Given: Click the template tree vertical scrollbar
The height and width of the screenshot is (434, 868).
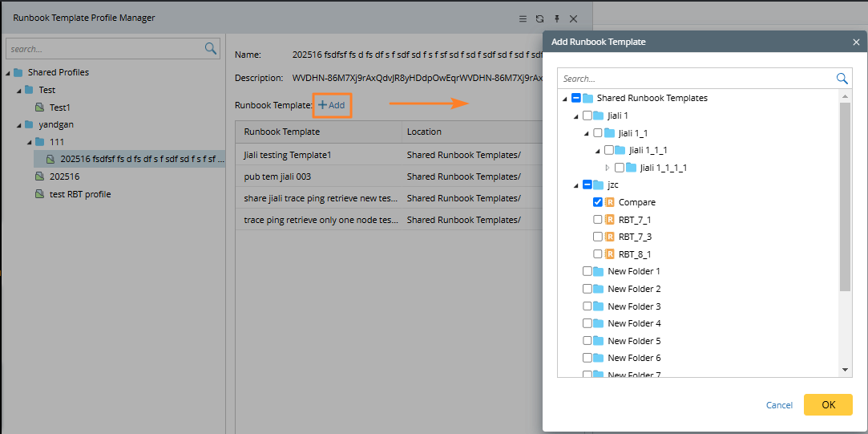Looking at the screenshot, I should [845, 201].
